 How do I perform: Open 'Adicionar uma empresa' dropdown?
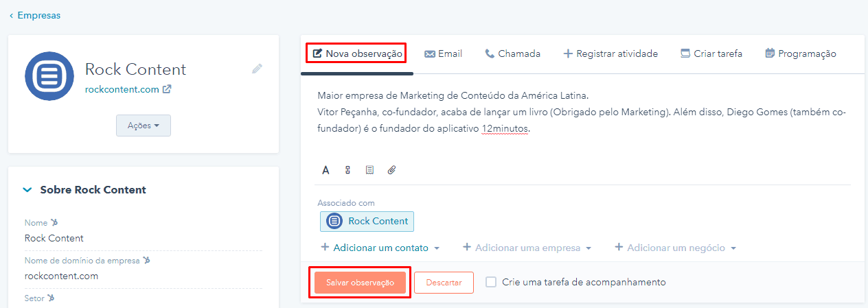pos(527,248)
